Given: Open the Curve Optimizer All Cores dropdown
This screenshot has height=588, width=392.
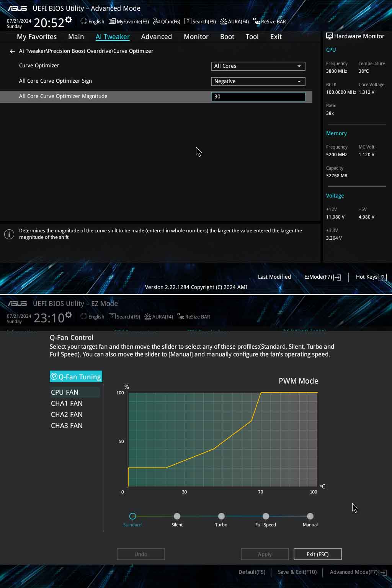Looking at the screenshot, I should (x=258, y=66).
